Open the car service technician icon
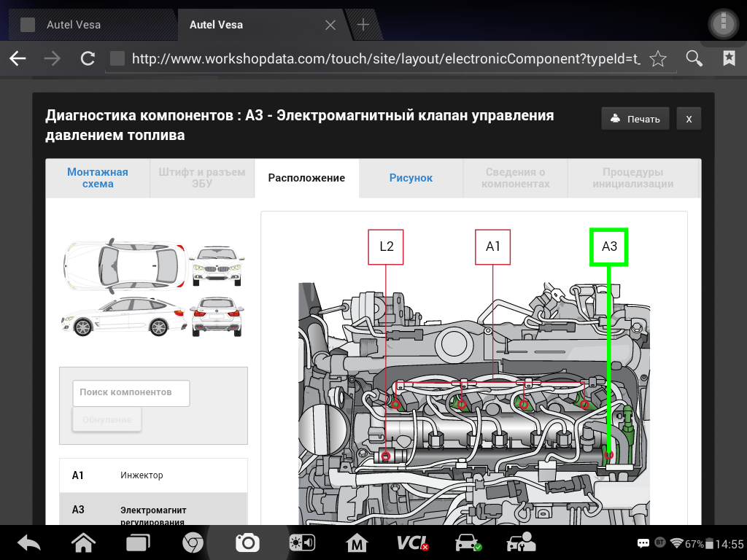This screenshot has height=560, width=747. coord(521,542)
